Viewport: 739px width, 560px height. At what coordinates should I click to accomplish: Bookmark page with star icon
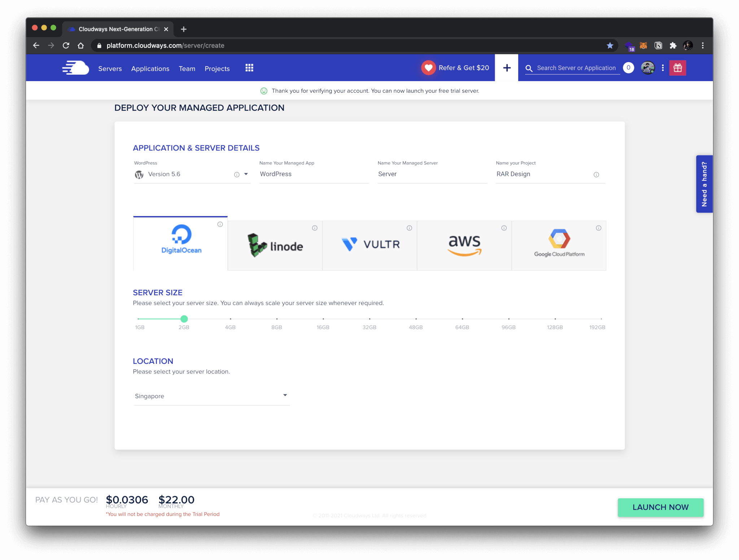coord(610,45)
